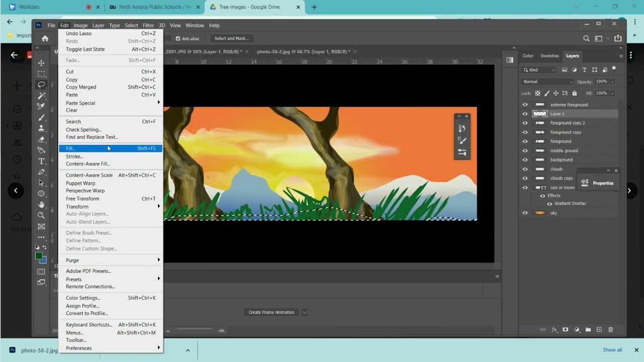This screenshot has height=362, width=644.
Task: Select the Magic Wand tool
Action: [x=41, y=96]
